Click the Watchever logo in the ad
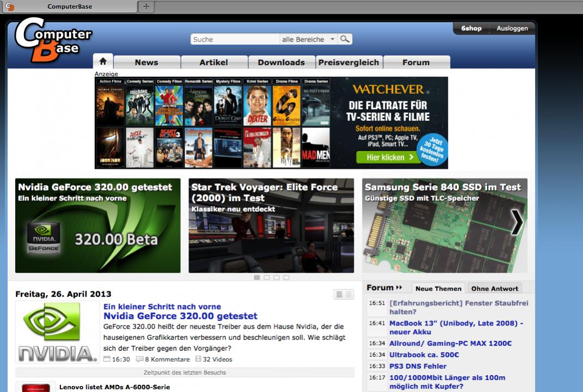Viewport: 583px width, 392px height. tap(388, 89)
